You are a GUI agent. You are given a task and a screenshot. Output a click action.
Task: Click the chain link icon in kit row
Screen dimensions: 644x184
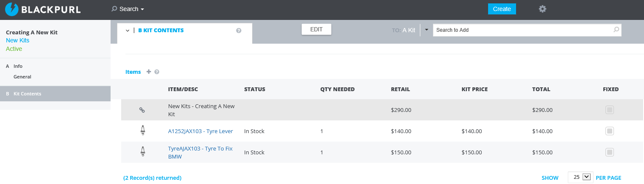click(142, 110)
